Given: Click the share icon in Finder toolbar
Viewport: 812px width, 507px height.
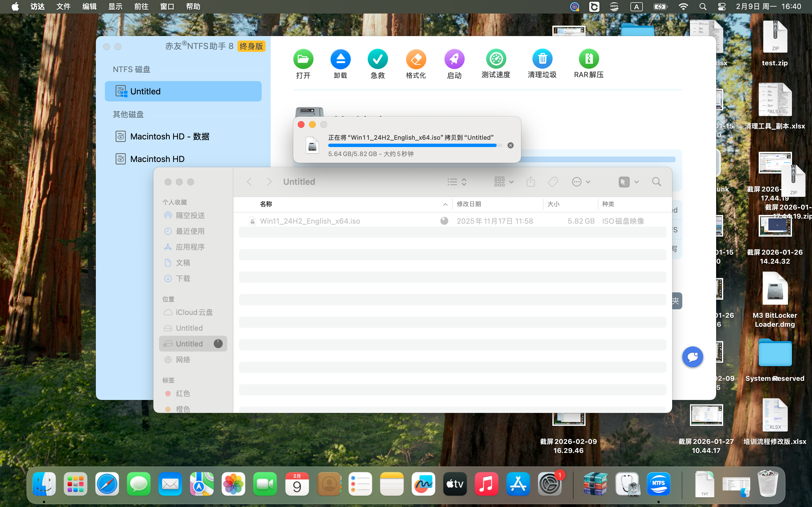Looking at the screenshot, I should click(530, 181).
